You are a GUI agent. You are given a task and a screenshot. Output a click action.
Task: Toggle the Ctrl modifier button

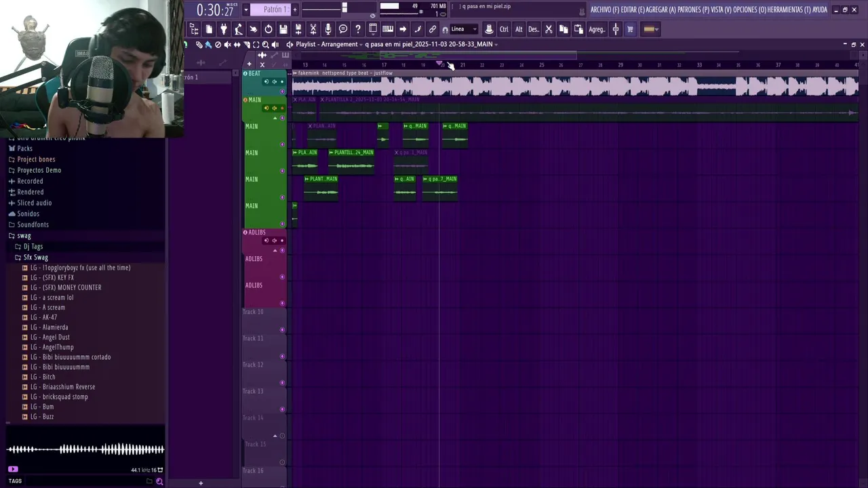tap(504, 29)
